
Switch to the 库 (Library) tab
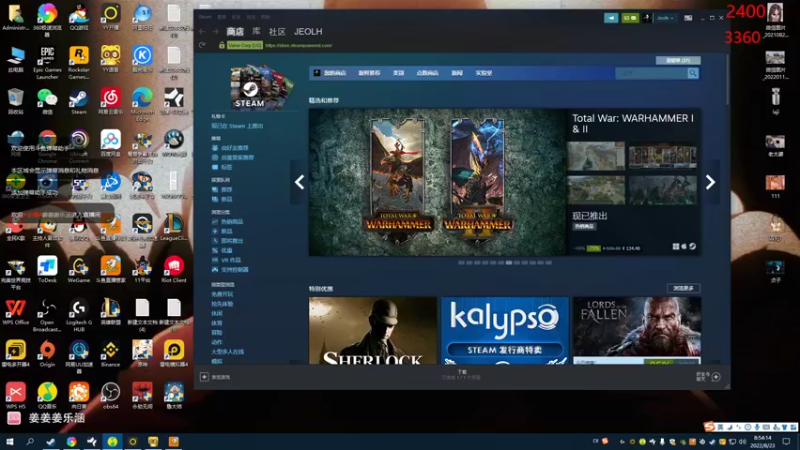256,32
